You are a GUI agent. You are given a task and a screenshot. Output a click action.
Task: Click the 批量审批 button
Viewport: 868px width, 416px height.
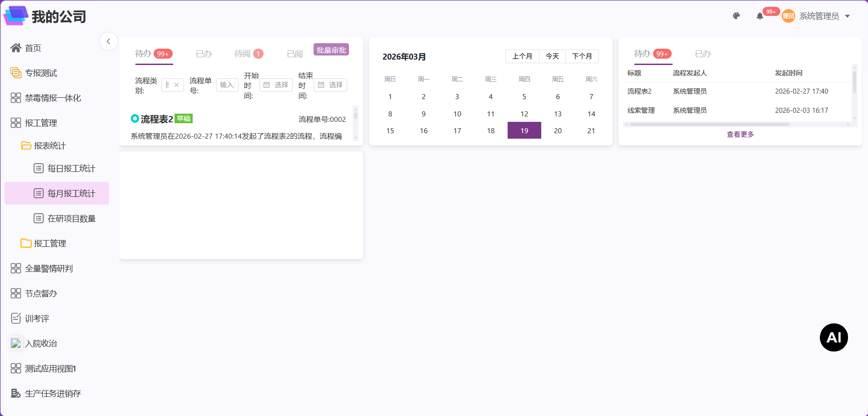[331, 50]
